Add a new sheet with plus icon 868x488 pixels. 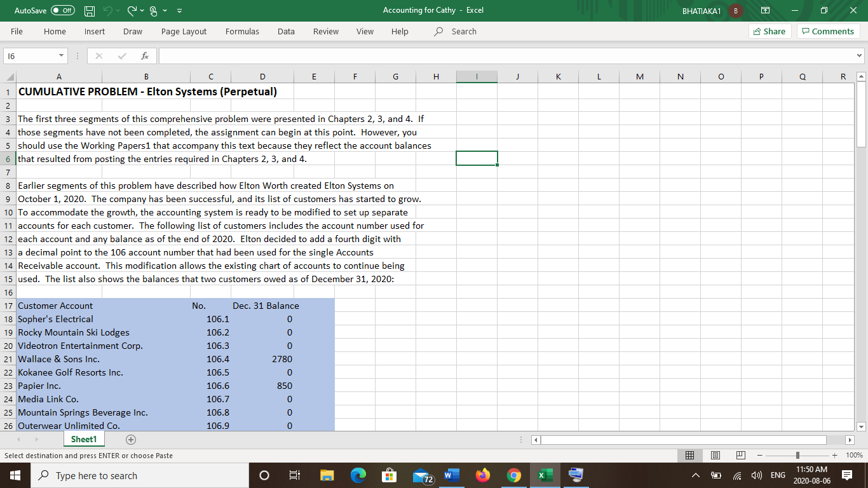[x=131, y=440]
